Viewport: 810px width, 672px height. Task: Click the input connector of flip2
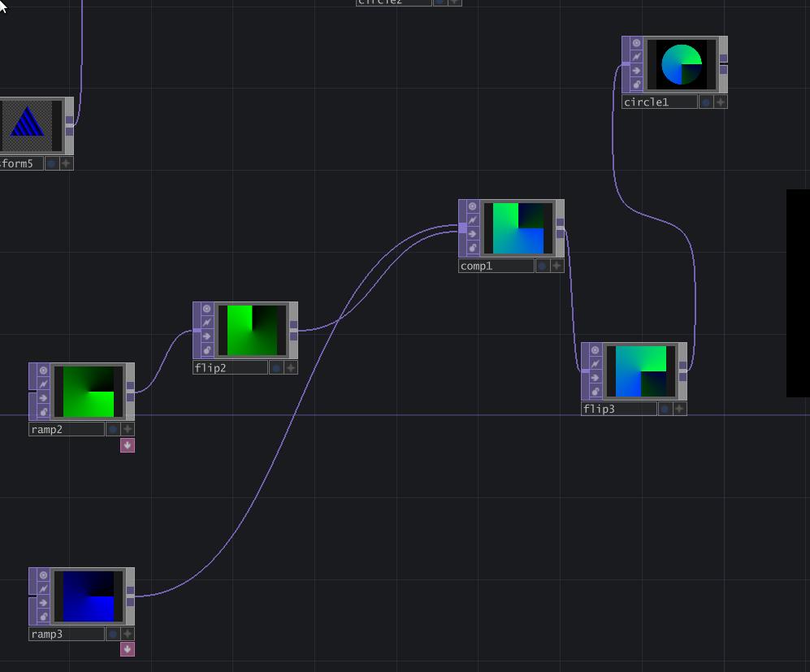click(x=197, y=331)
